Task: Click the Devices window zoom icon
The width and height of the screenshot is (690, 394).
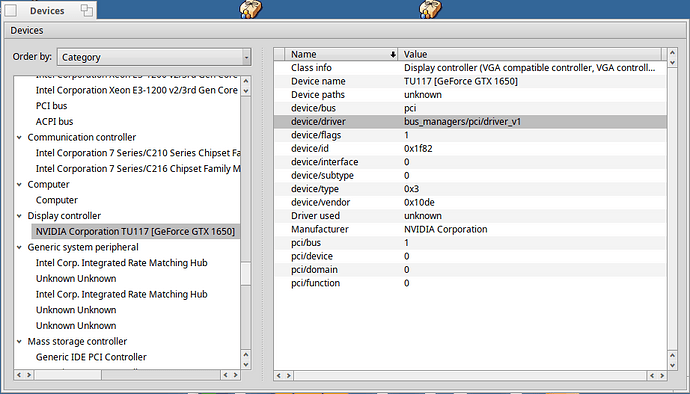Action: tap(87, 11)
